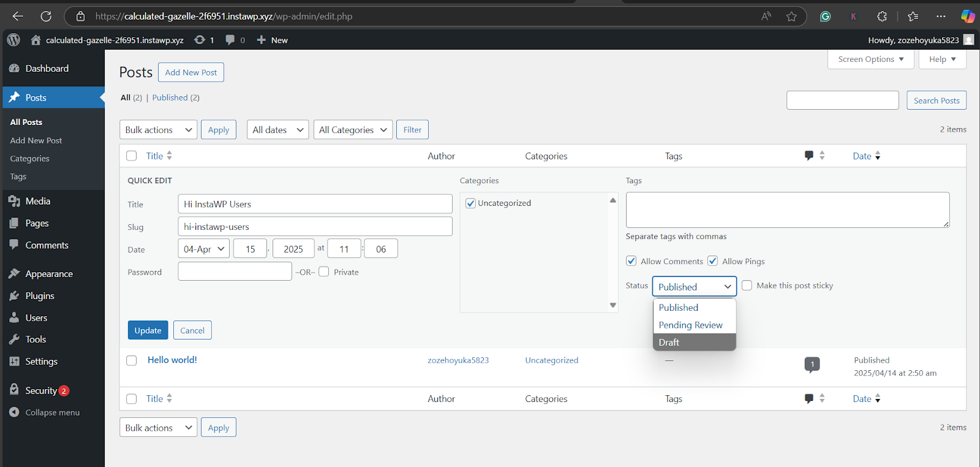Sort posts by Date column
Image resolution: width=980 pixels, height=467 pixels.
tap(867, 156)
